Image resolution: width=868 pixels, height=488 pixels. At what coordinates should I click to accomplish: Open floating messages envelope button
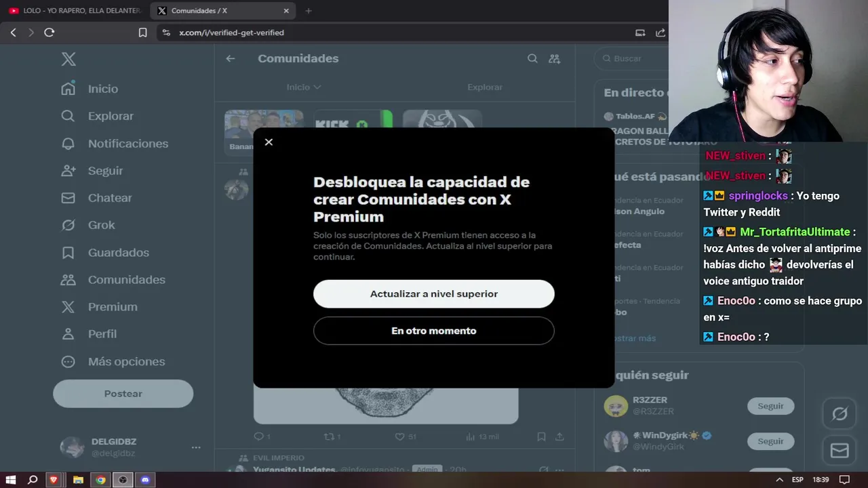(840, 451)
